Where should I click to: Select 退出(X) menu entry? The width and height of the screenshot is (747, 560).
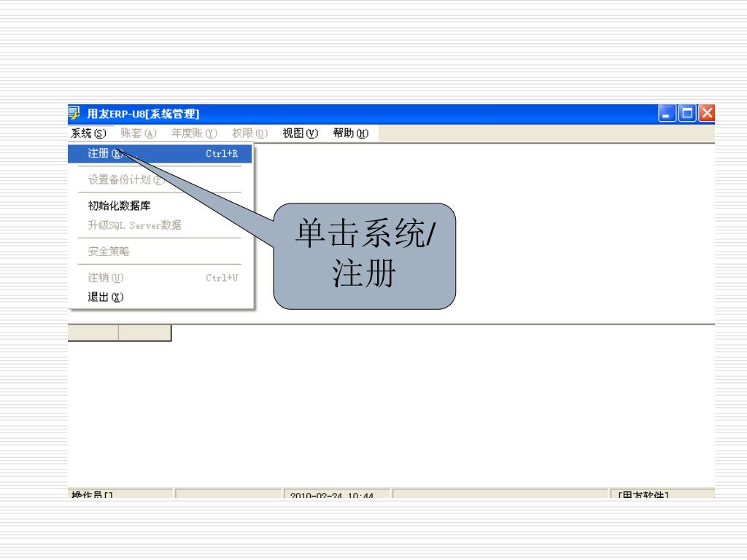point(160,297)
